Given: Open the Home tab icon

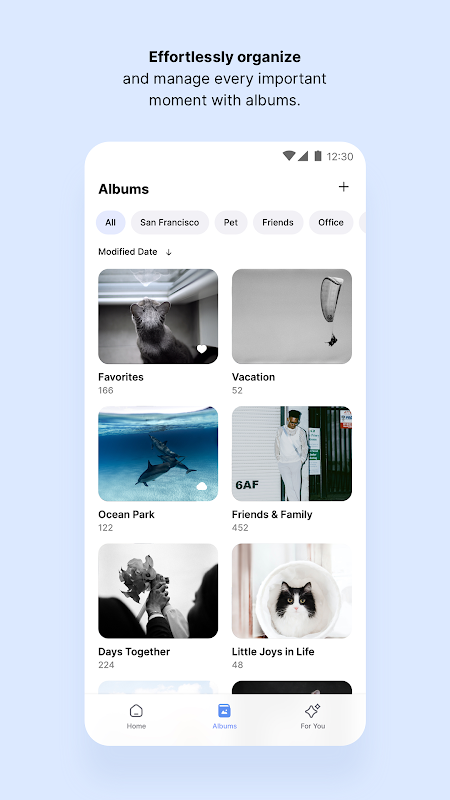Looking at the screenshot, I should coord(136,710).
